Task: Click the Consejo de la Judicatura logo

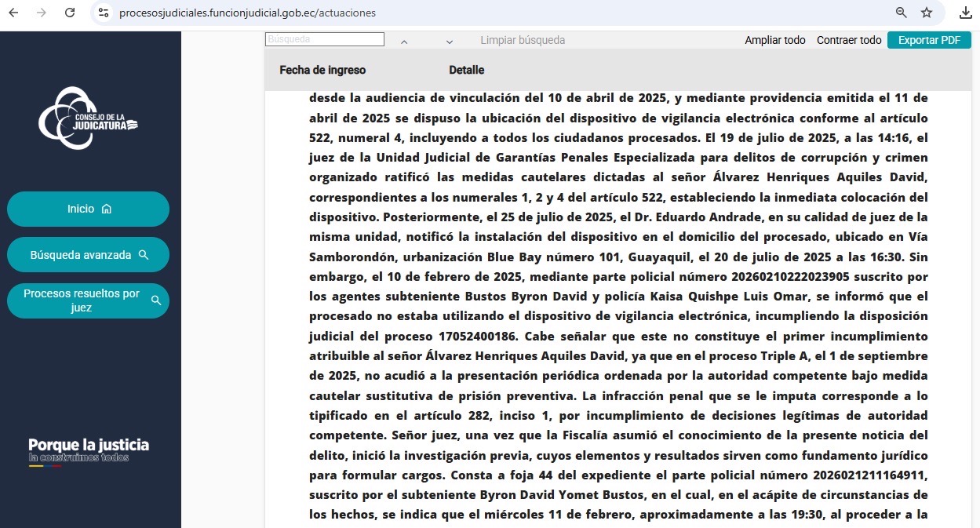Action: coord(88,118)
